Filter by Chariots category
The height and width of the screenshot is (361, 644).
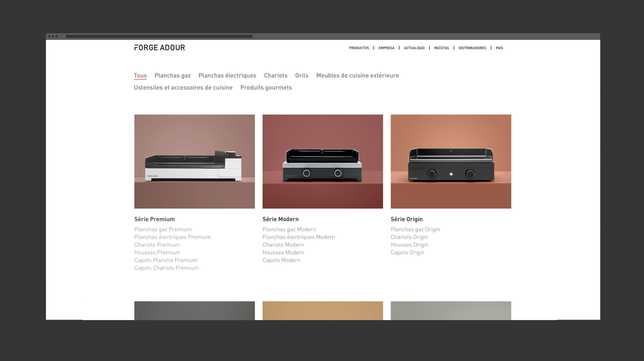[276, 75]
